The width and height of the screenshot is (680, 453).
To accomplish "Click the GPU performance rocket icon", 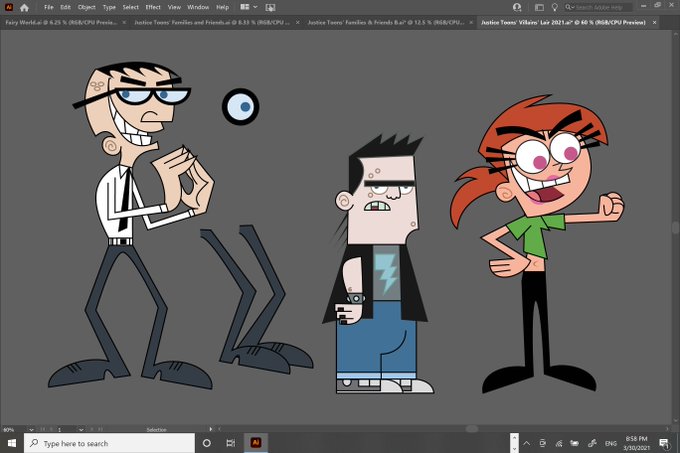I will (270, 7).
